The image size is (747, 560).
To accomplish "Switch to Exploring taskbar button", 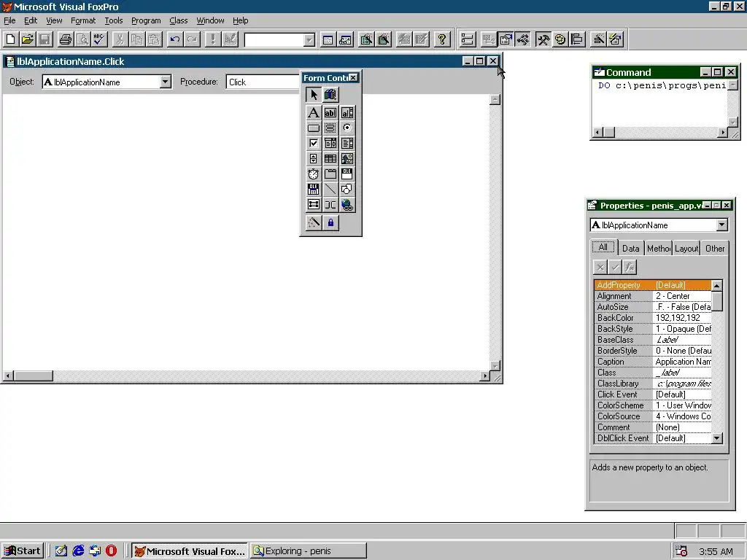I will tap(309, 551).
